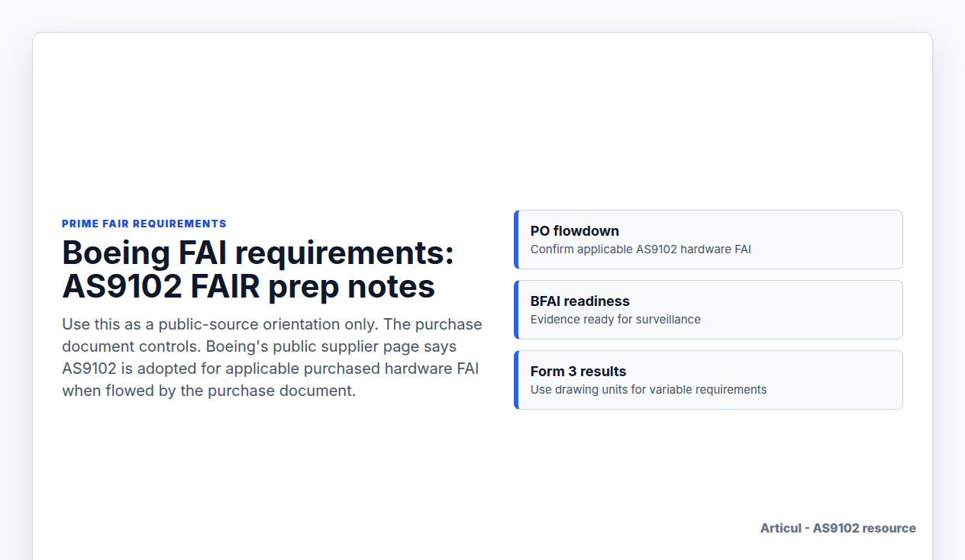This screenshot has height=560, width=965.
Task: Click 'Evidence ready for surveillance' text
Action: click(x=615, y=319)
